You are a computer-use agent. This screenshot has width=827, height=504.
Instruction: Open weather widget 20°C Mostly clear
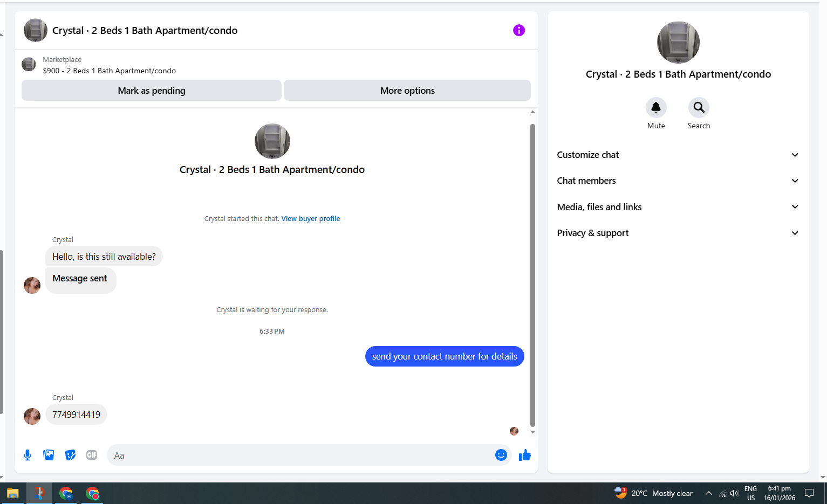tap(653, 493)
